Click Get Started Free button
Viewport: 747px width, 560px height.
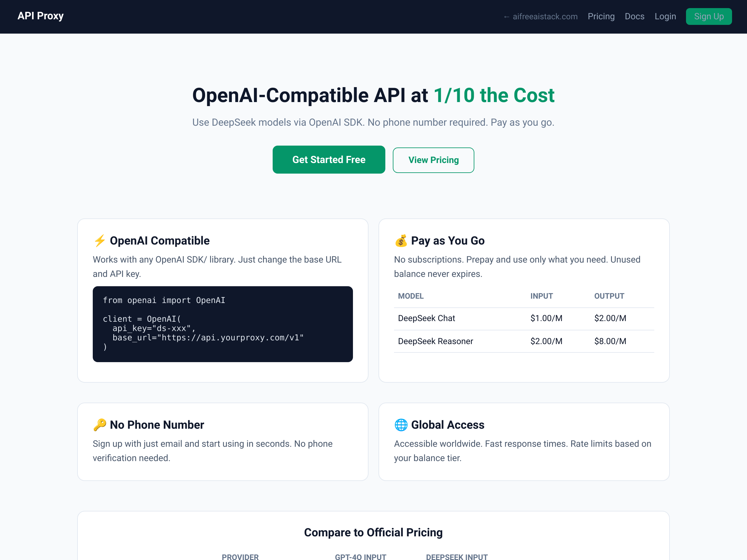(x=329, y=160)
